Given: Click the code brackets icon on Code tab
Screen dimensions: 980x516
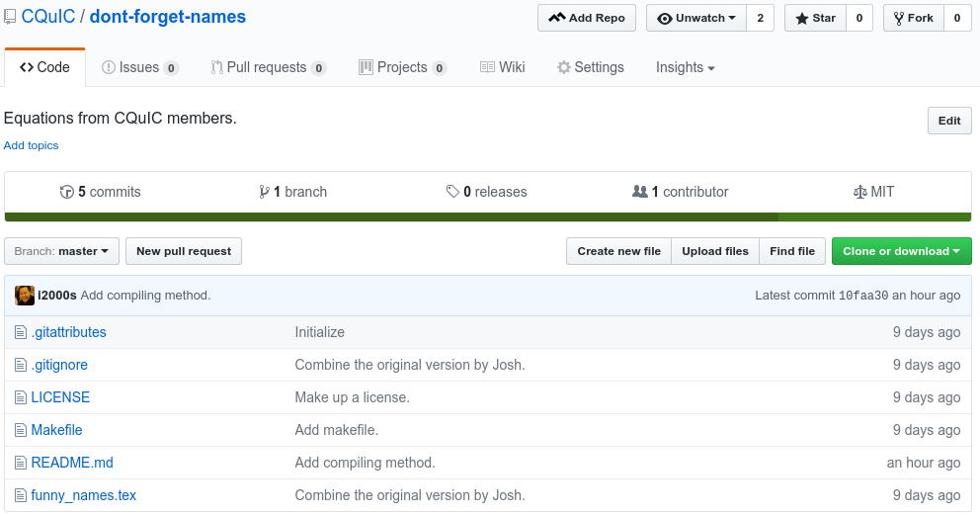Looking at the screenshot, I should pyautogui.click(x=27, y=67).
